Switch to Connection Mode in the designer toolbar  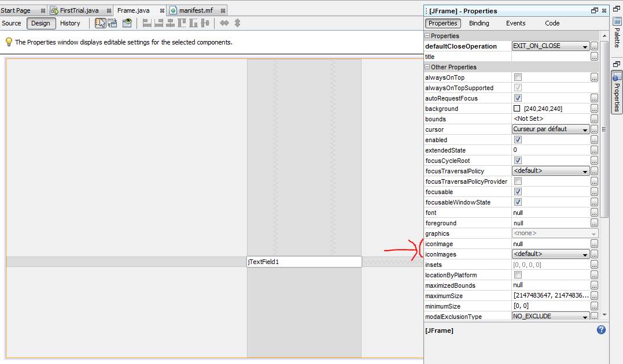coord(113,23)
